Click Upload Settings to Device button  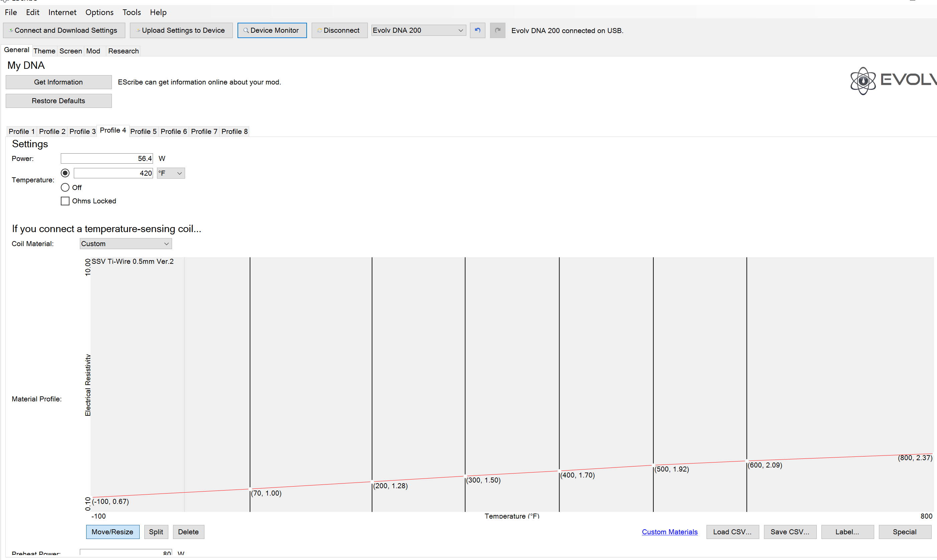coord(181,30)
